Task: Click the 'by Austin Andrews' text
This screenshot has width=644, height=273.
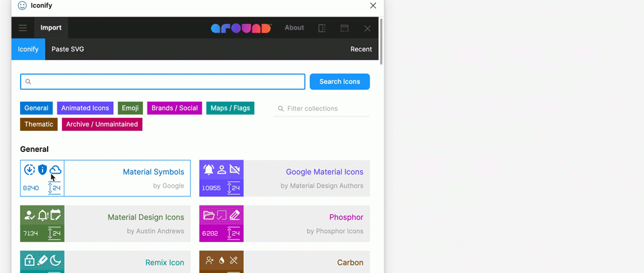Action: (x=156, y=231)
